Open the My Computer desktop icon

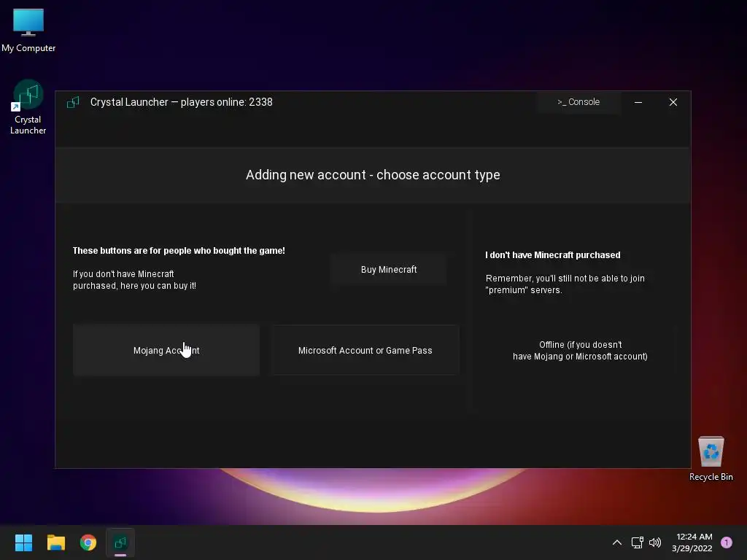[x=28, y=29]
